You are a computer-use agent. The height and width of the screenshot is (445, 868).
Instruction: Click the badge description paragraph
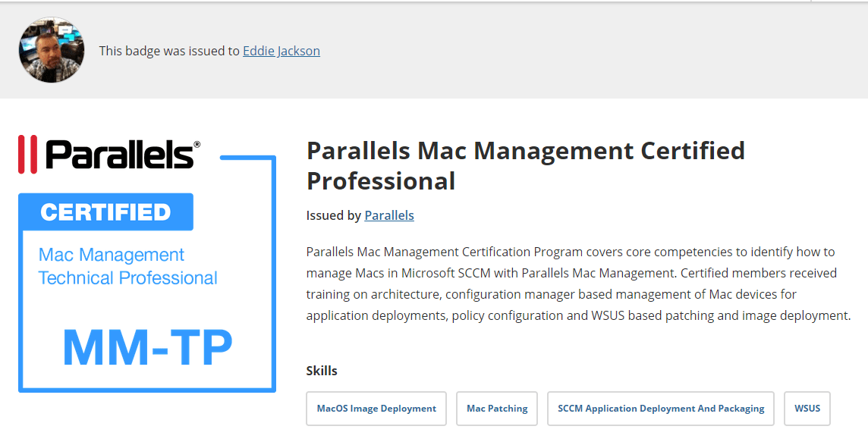[577, 283]
